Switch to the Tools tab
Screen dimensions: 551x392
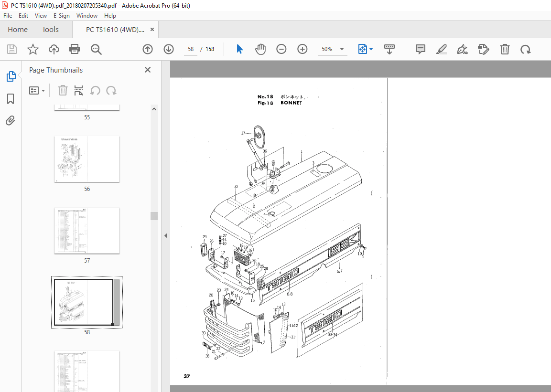50,29
